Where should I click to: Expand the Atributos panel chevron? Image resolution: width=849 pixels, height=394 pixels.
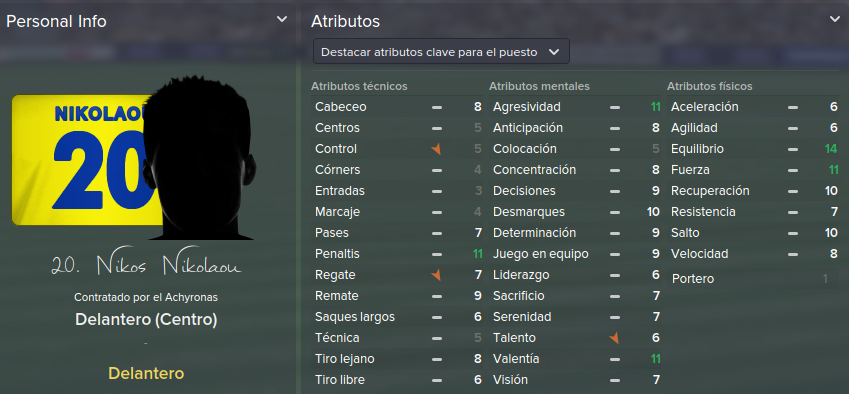834,19
